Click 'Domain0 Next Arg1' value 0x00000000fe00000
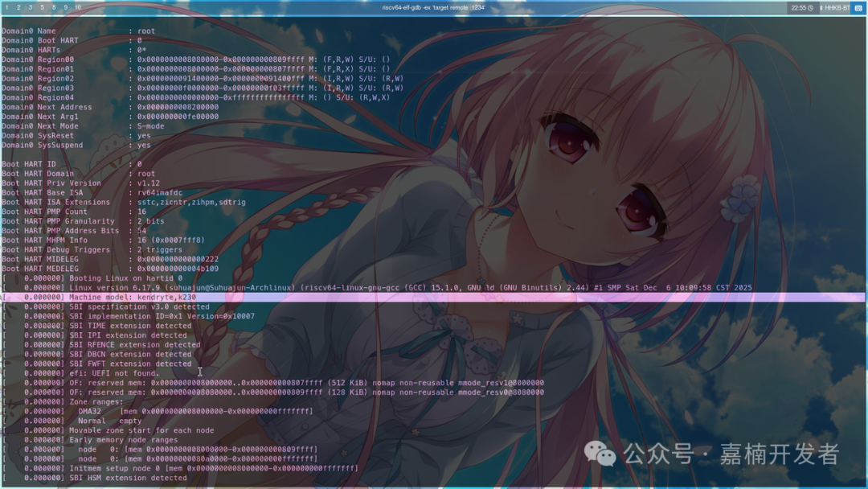This screenshot has width=868, height=489. click(178, 117)
